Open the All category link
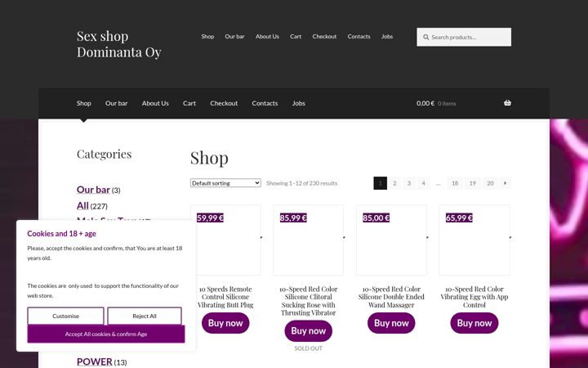Screen dimensions: 588x368 pos(82,206)
